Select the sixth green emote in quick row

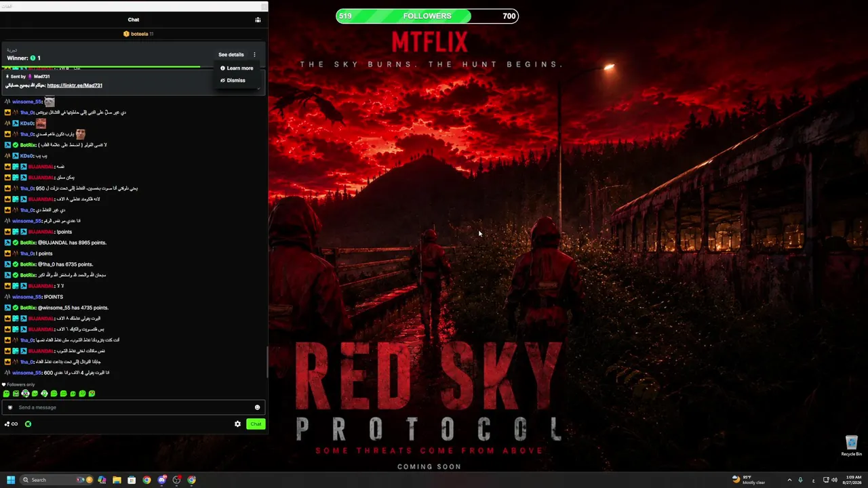(54, 394)
